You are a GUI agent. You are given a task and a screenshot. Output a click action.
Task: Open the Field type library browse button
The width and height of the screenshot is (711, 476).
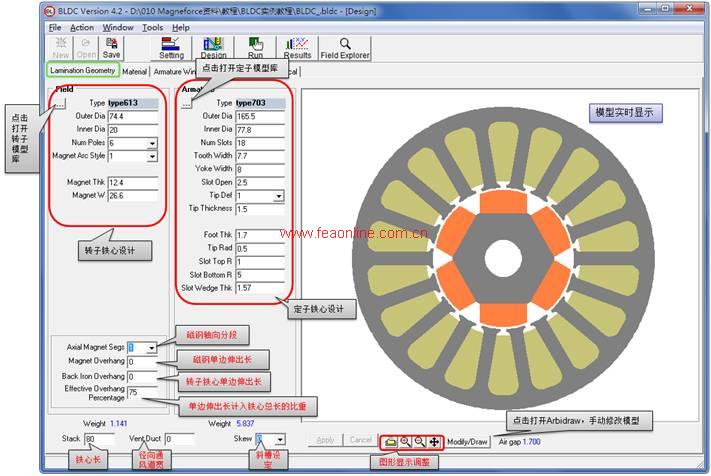click(x=59, y=103)
